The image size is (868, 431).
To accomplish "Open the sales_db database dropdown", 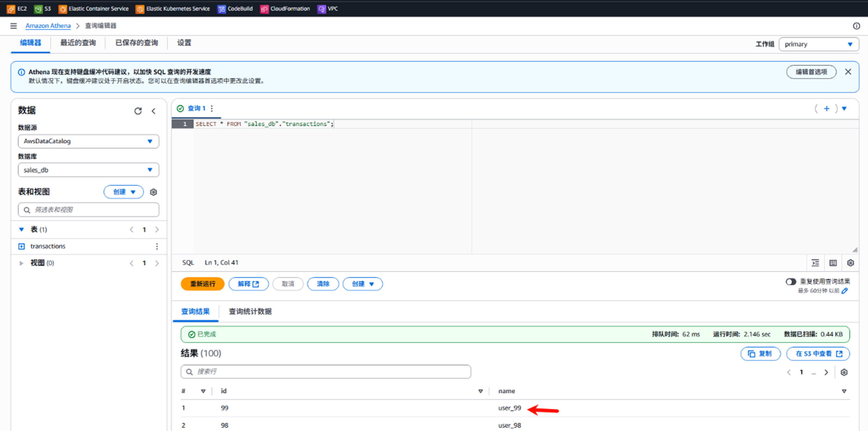I will [88, 170].
